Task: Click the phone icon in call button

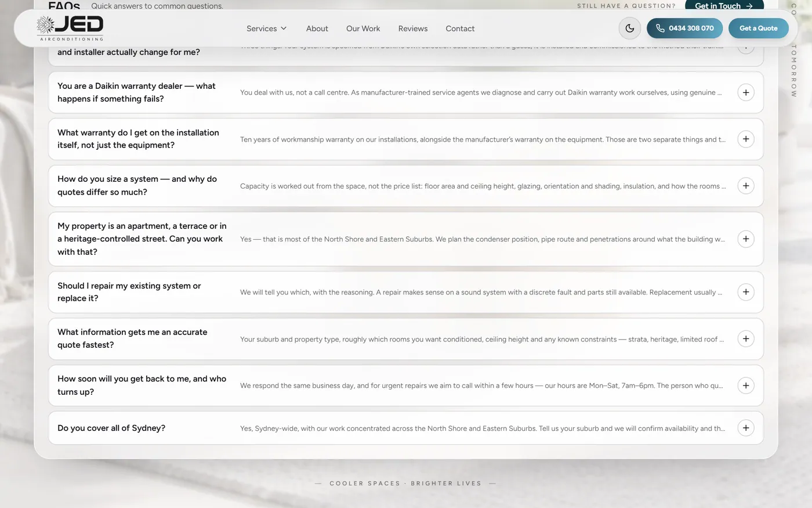Action: (660, 28)
